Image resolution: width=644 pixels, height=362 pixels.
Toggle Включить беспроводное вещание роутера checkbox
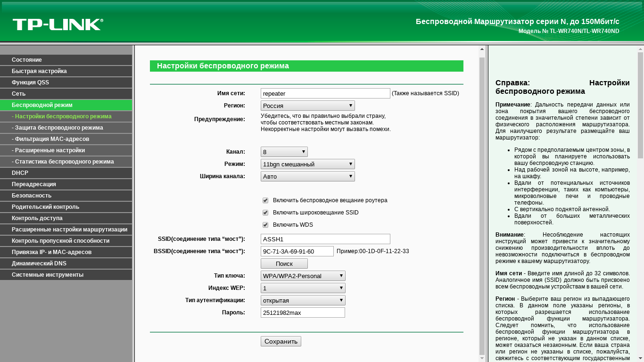[x=265, y=200]
